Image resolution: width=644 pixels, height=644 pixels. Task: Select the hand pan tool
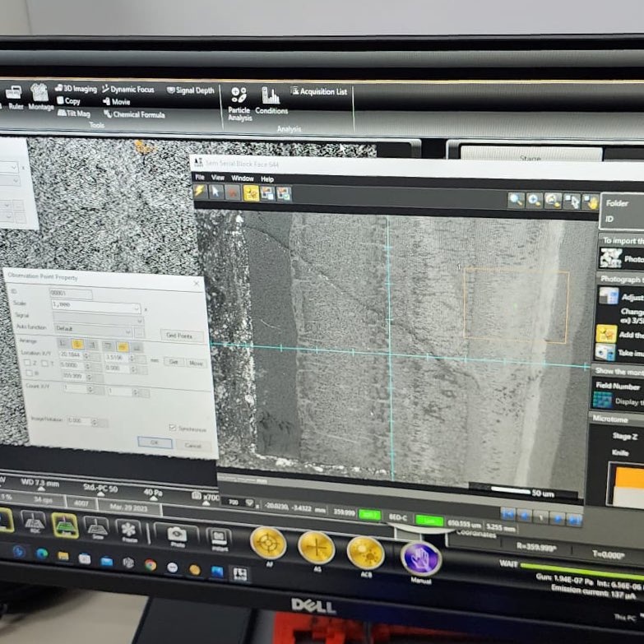(x=591, y=202)
